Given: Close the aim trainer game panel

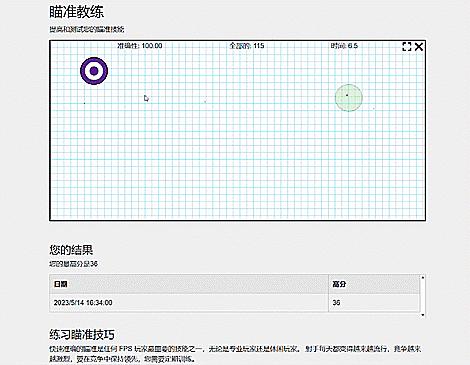Looking at the screenshot, I should 419,47.
